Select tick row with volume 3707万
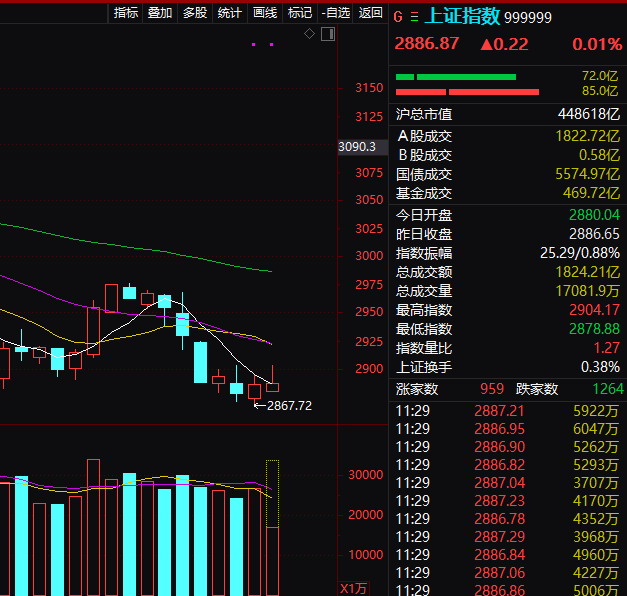 [507, 483]
